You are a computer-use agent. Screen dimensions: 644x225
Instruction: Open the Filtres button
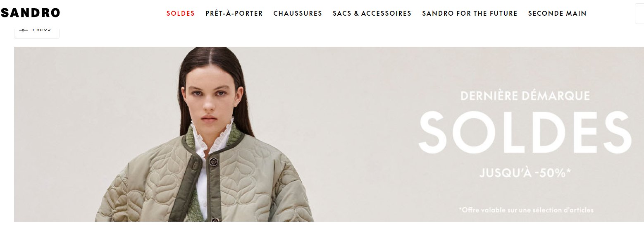tap(37, 32)
